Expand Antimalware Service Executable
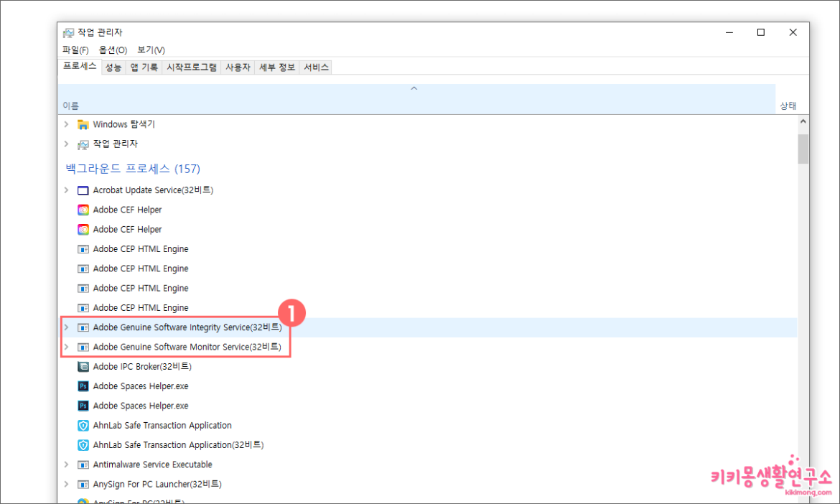This screenshot has height=504, width=840. coord(67,465)
